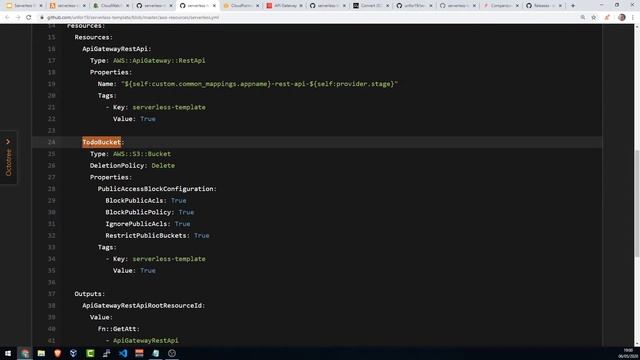Click the page vertical scrollbar thumb
Screen dimensions: 640x360
click(x=637, y=203)
